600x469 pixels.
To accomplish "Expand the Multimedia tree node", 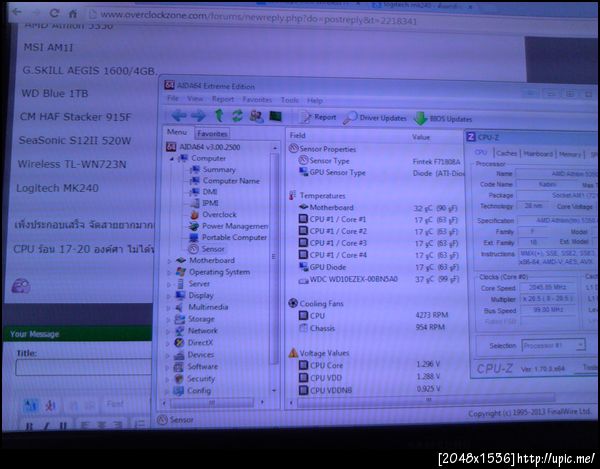I will click(x=168, y=308).
